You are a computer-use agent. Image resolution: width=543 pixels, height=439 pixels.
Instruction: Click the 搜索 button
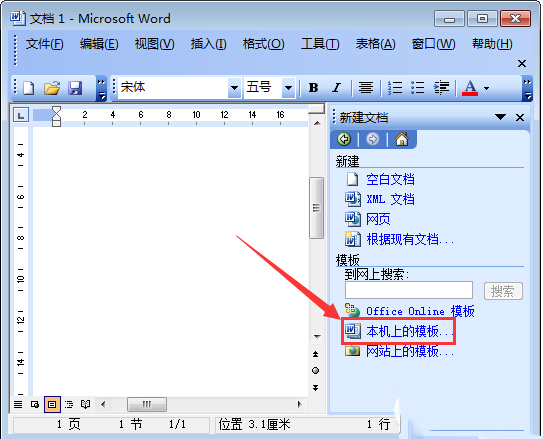point(503,291)
